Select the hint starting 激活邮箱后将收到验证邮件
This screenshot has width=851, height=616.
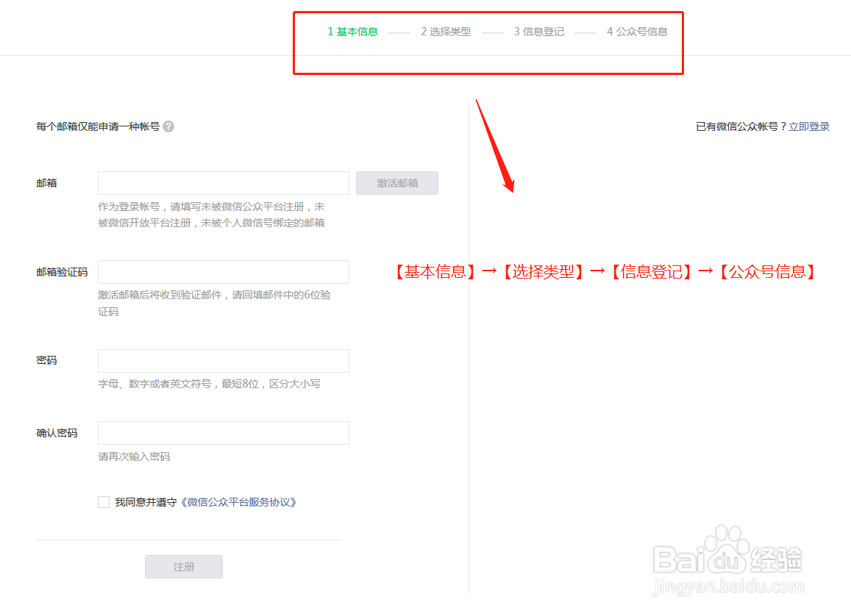pos(214,303)
